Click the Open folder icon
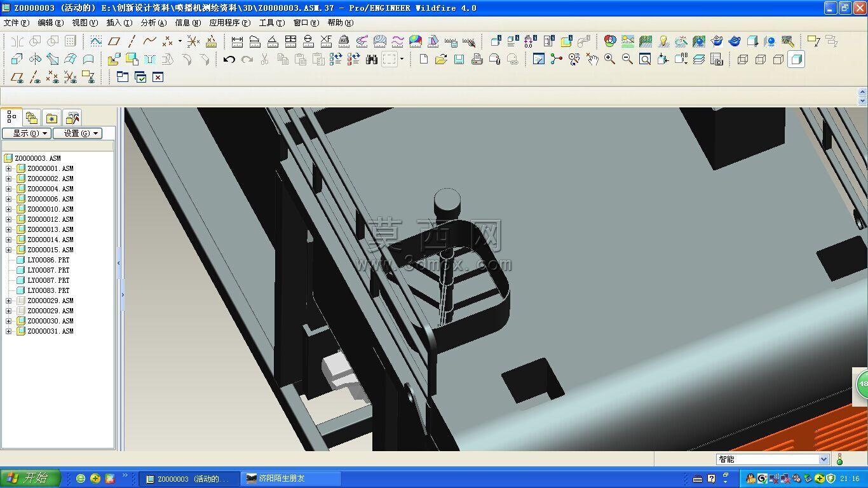 (x=441, y=59)
